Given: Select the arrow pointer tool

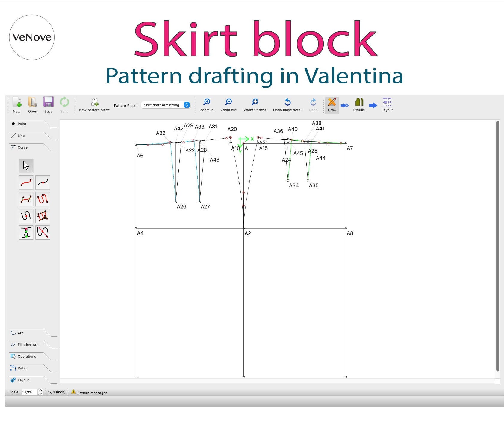Looking at the screenshot, I should [x=25, y=166].
